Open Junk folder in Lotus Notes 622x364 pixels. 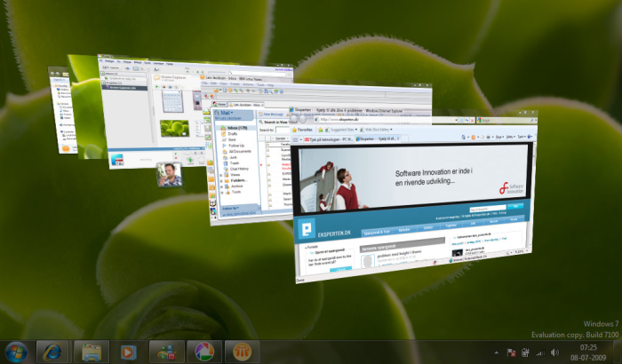(233, 157)
